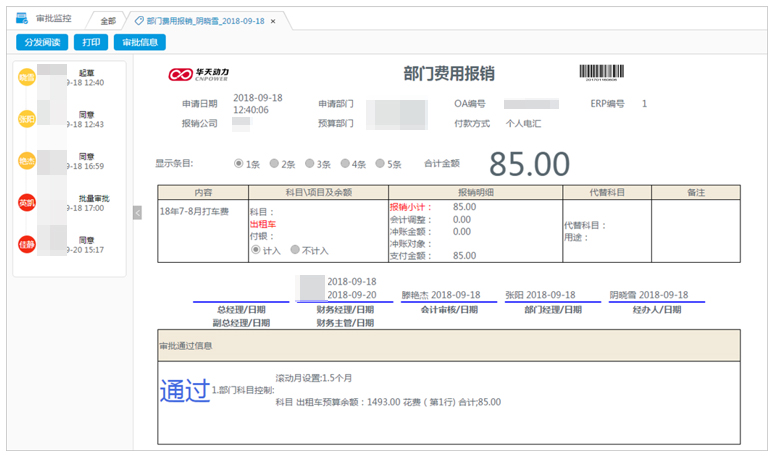Click the 艳杰 avatar in approval timeline

pyautogui.click(x=27, y=161)
